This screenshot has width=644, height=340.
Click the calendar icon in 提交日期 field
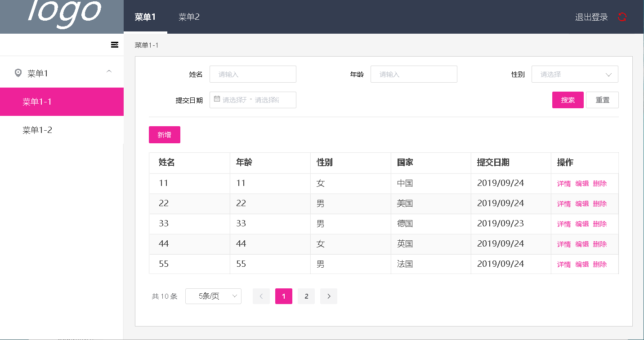[x=217, y=99]
